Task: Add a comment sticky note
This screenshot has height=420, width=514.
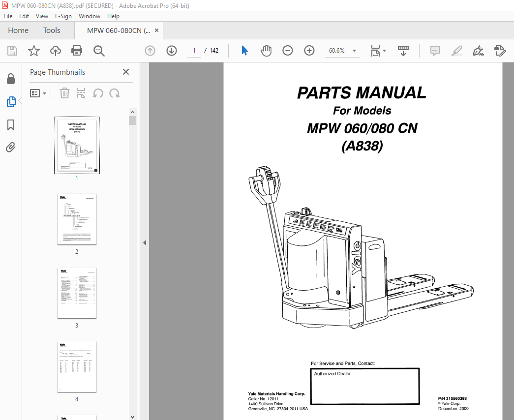Action: [435, 51]
